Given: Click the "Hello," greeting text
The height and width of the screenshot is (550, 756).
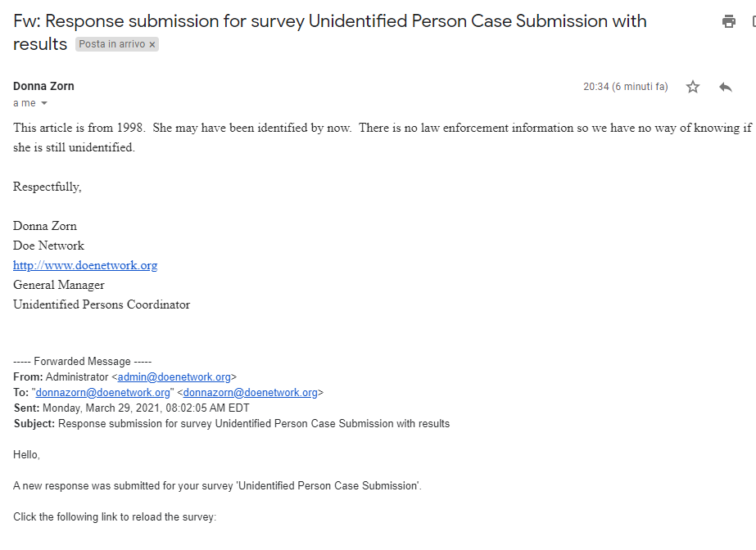Looking at the screenshot, I should click(x=26, y=454).
